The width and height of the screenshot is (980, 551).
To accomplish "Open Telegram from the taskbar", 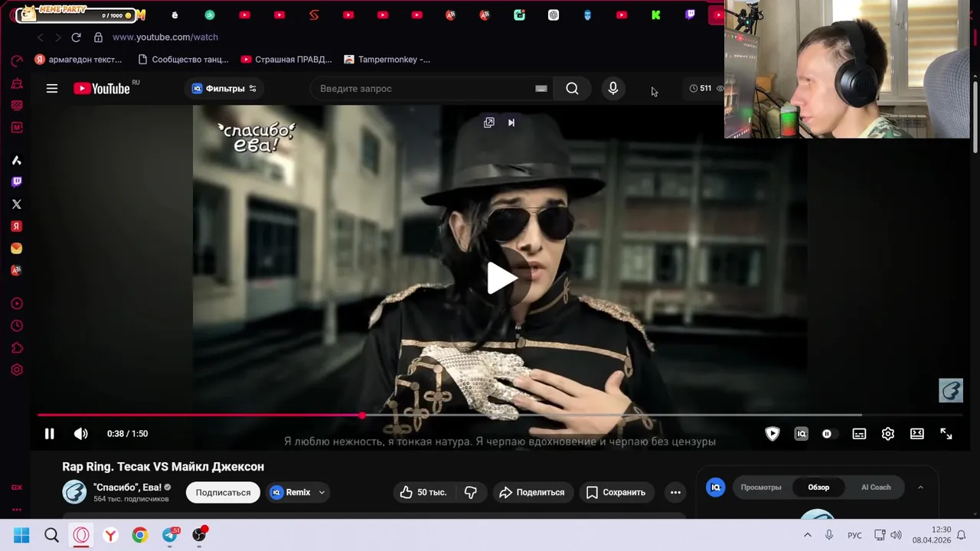I will pyautogui.click(x=170, y=535).
